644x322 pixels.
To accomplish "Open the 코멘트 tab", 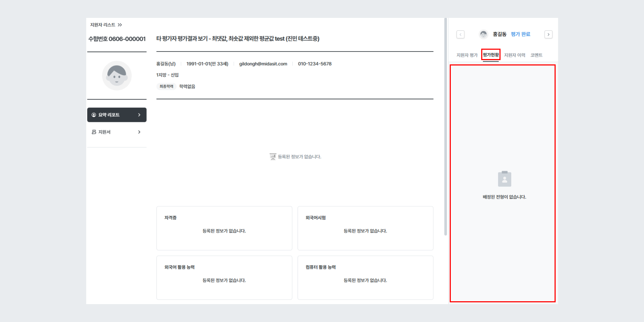I will (537, 55).
